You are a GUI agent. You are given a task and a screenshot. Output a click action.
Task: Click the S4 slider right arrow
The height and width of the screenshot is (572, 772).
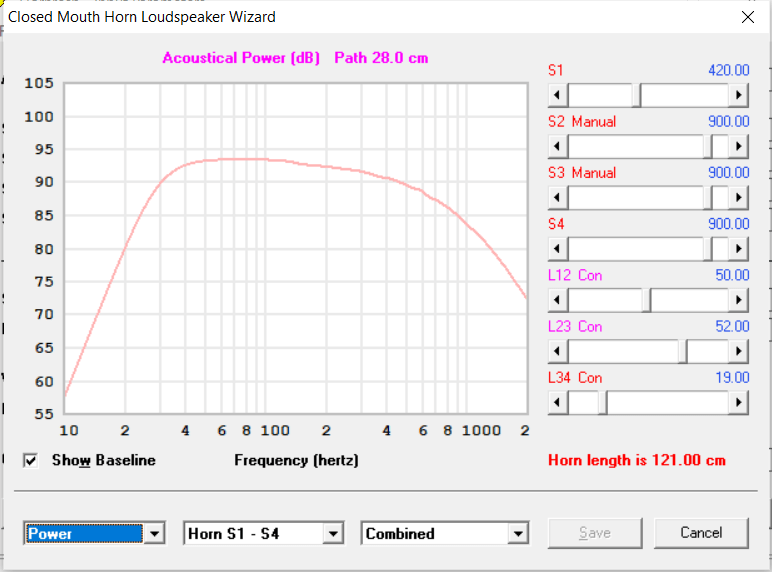[x=738, y=249]
